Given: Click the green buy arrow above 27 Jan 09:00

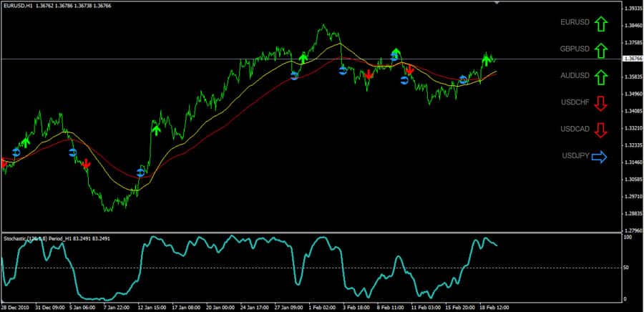Looking at the screenshot, I should pyautogui.click(x=303, y=57).
